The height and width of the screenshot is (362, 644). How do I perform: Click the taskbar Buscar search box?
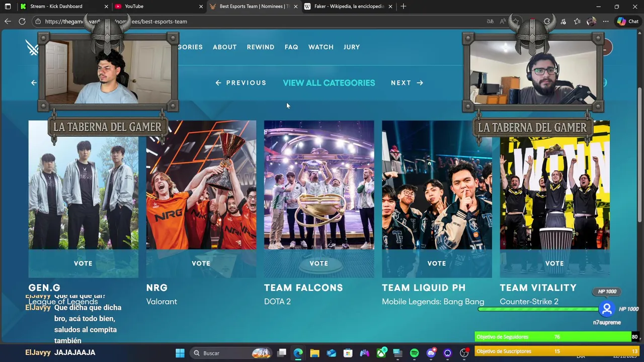coord(231,353)
